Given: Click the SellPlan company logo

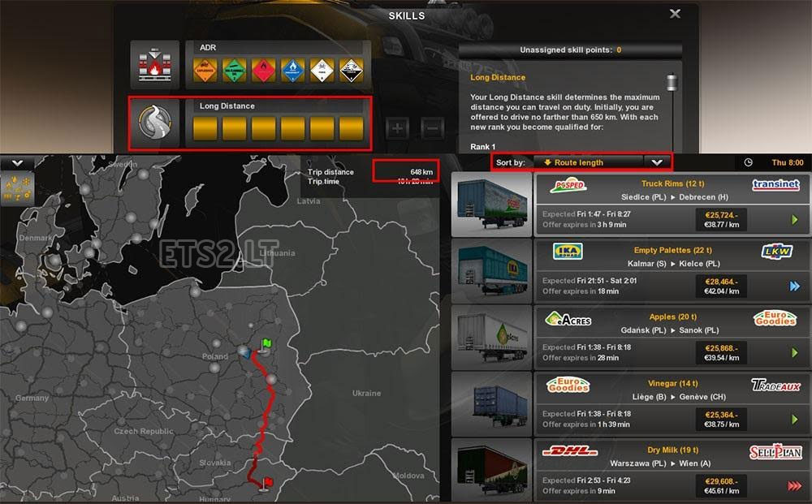Looking at the screenshot, I should [x=775, y=452].
